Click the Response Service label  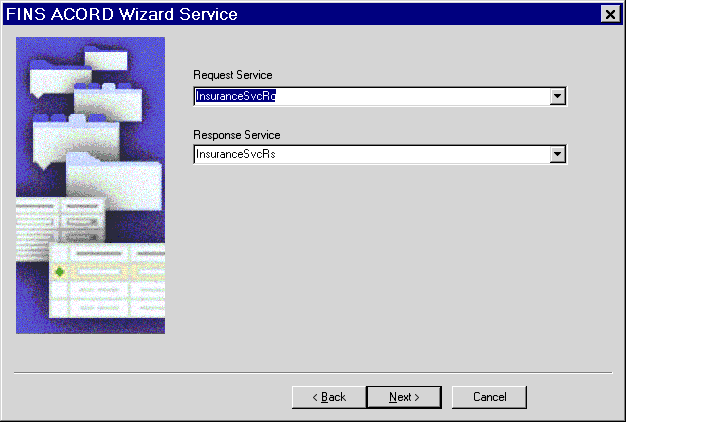(x=237, y=135)
